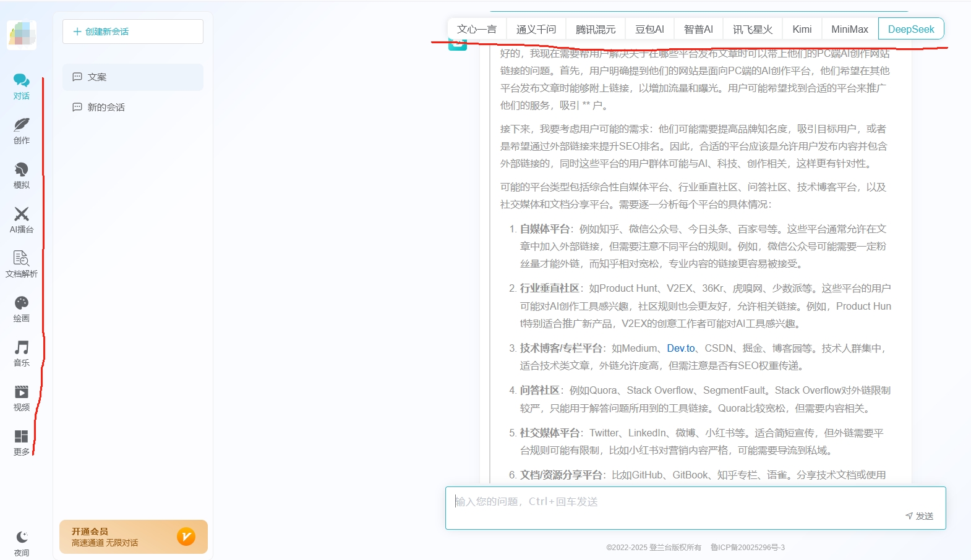971x560 pixels.
Task: Open the 音乐 music section
Action: [x=22, y=354]
